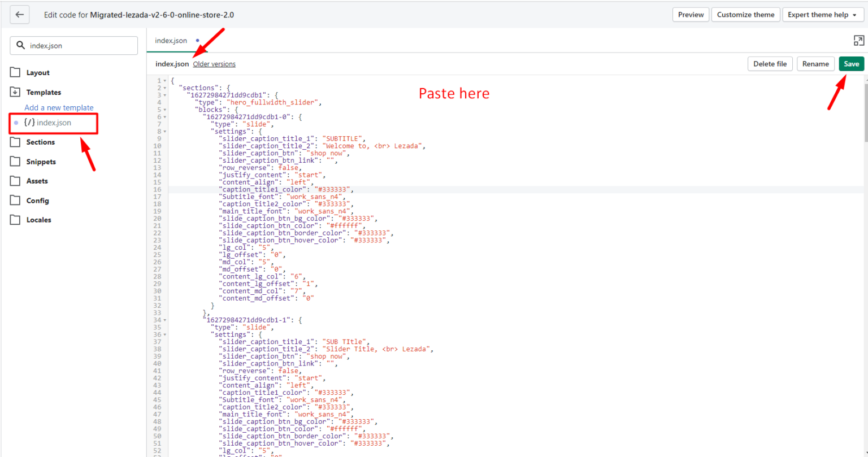Fold the code block at line 1
The image size is (868, 457).
pos(165,81)
